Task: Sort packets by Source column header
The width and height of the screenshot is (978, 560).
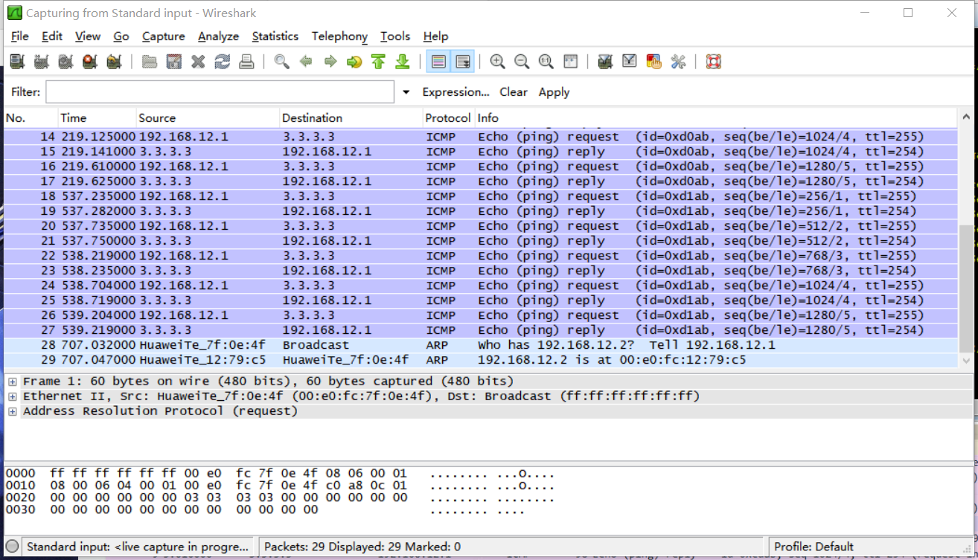Action: point(208,118)
